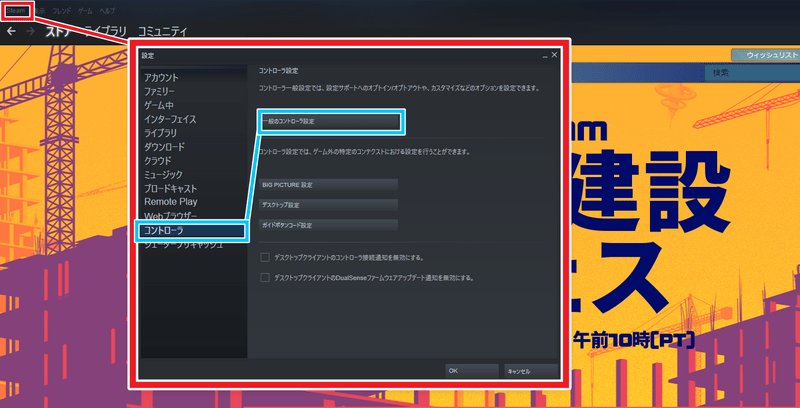The image size is (800, 408).
Task: Focus the 検索 field in the store
Action: pos(752,73)
